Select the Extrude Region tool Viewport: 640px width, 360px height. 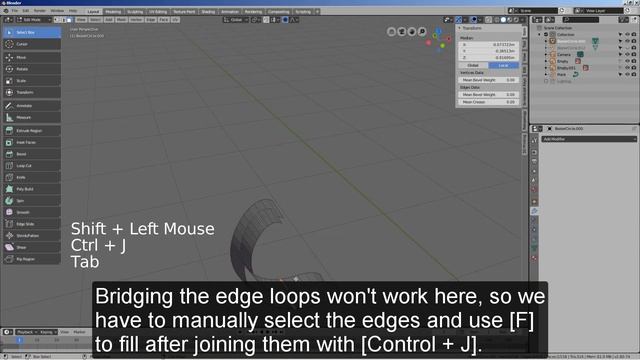coord(32,131)
